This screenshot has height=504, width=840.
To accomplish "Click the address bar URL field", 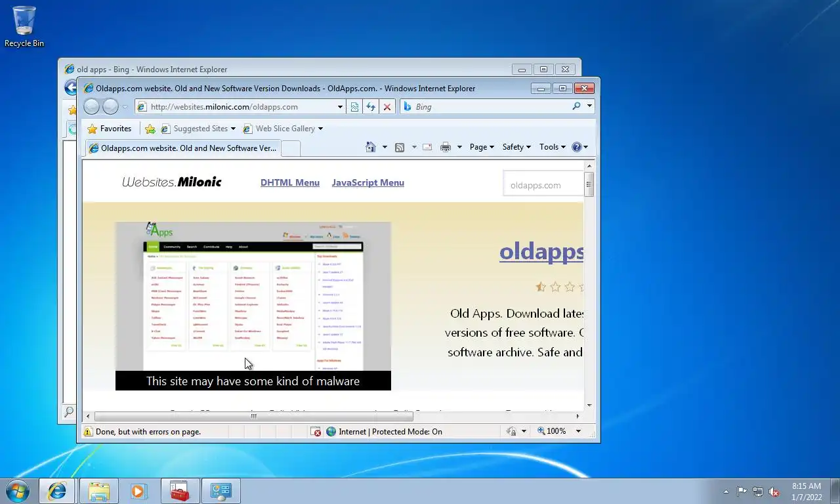I will 241,107.
